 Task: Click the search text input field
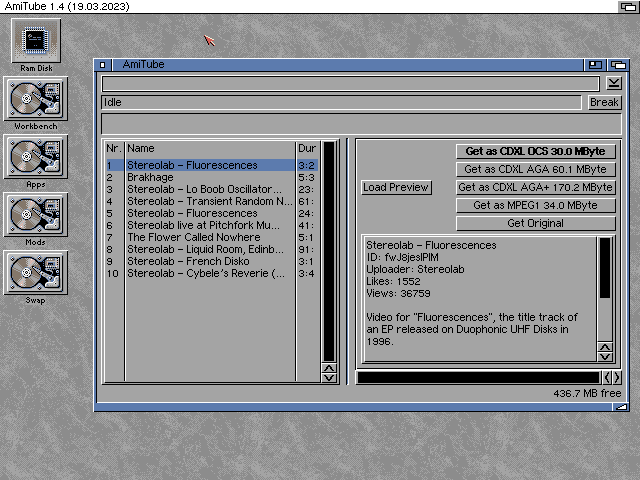click(351, 84)
